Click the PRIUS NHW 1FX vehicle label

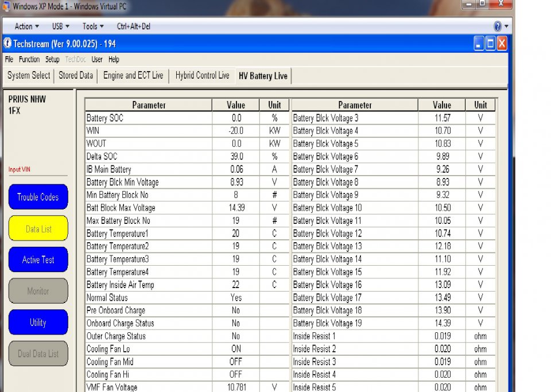pos(27,104)
